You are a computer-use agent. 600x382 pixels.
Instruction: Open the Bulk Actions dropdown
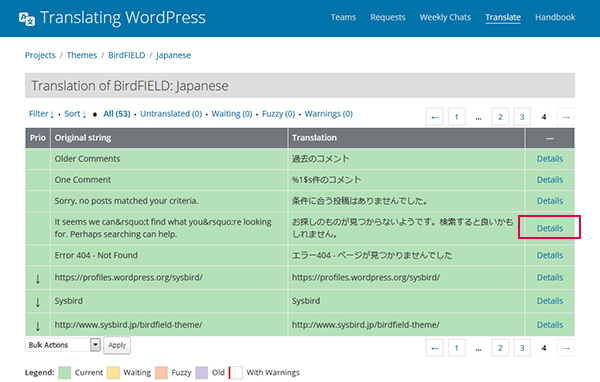[x=63, y=345]
